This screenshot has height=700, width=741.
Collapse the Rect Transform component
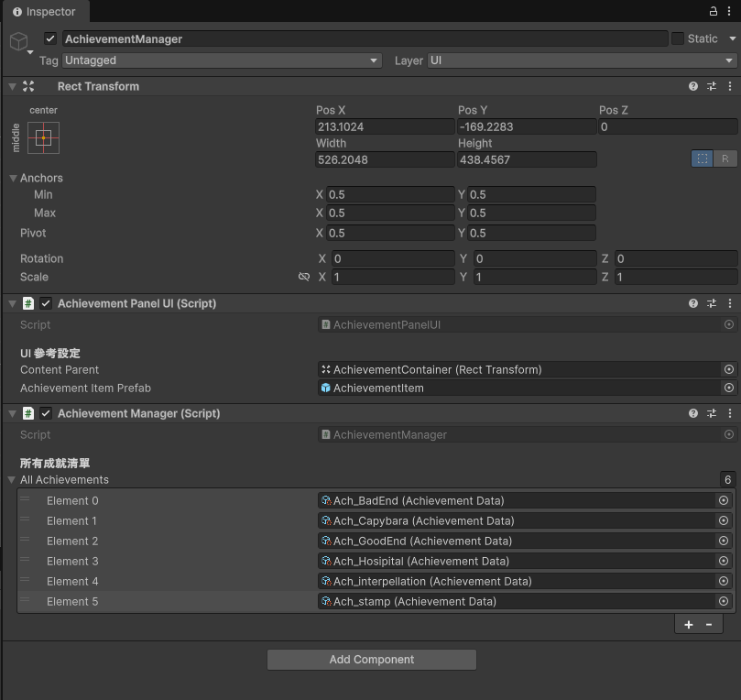click(x=13, y=86)
